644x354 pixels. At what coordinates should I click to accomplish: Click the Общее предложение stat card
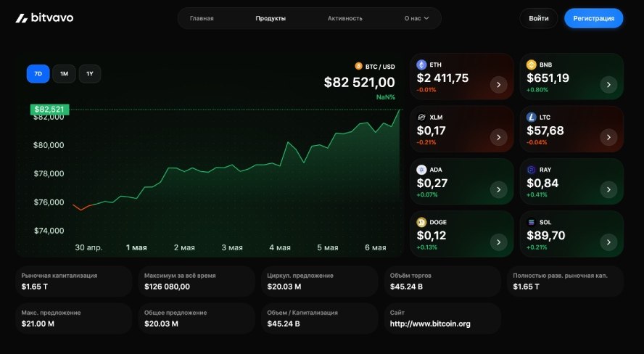197,318
